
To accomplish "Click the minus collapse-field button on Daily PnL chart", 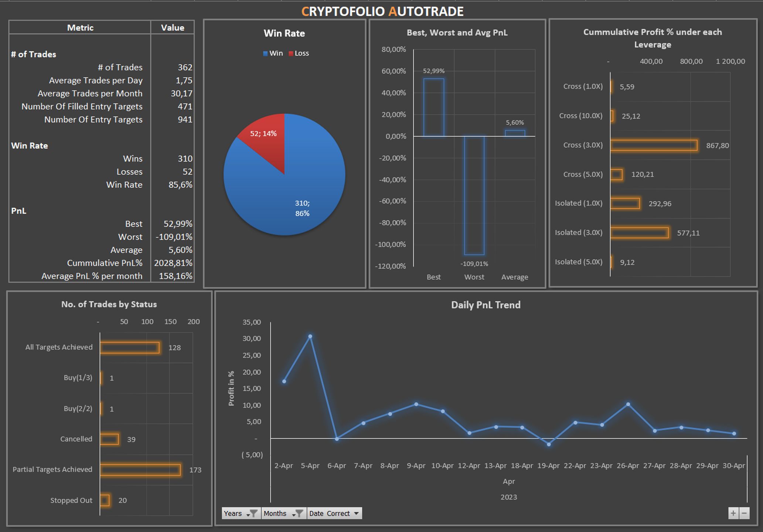I will (x=744, y=513).
